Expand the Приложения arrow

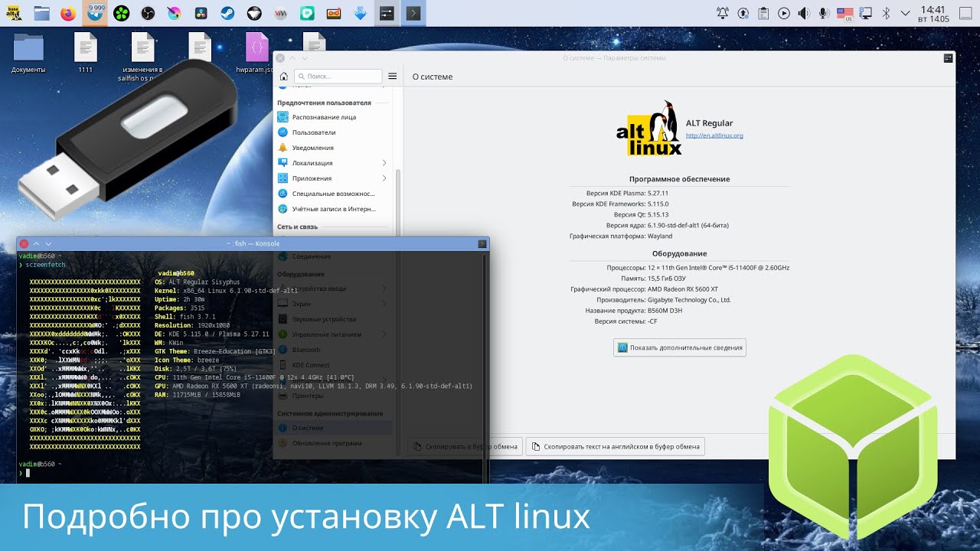click(384, 178)
